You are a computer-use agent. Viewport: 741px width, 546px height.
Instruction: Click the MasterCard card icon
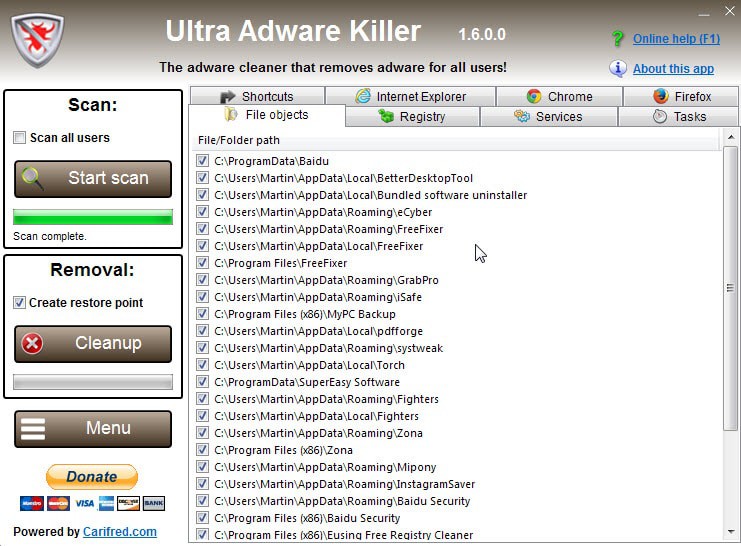(x=58, y=503)
